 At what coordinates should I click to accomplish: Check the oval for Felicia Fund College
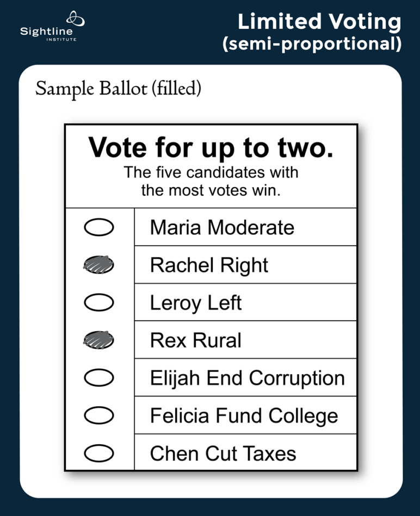(99, 416)
